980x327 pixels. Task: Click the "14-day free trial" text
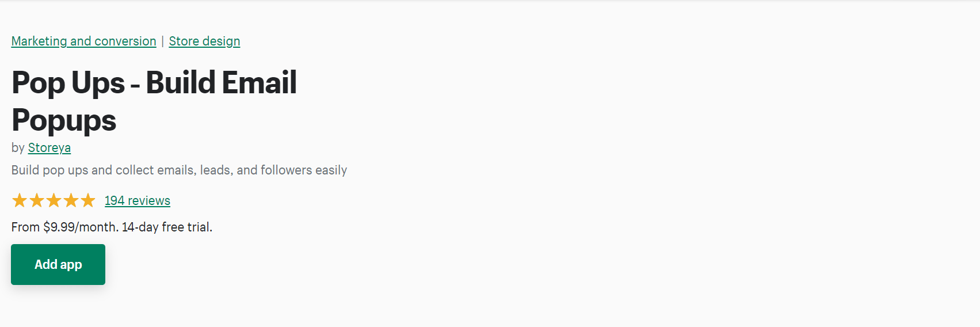click(166, 227)
